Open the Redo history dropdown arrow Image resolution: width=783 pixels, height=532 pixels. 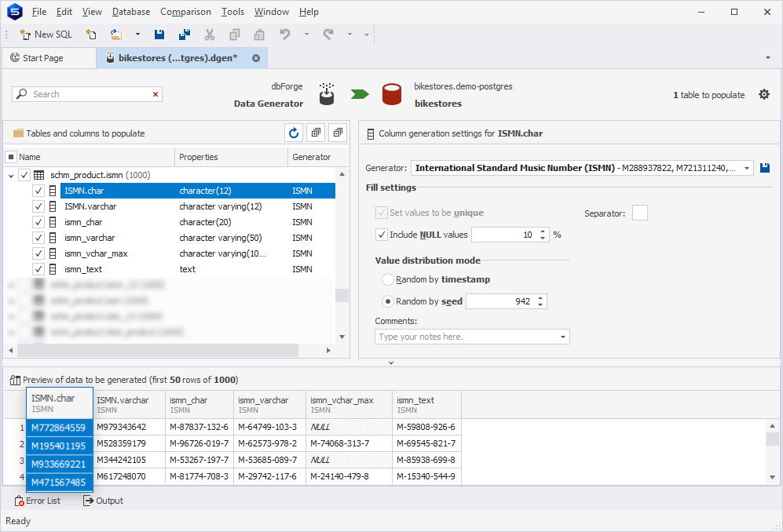(349, 35)
